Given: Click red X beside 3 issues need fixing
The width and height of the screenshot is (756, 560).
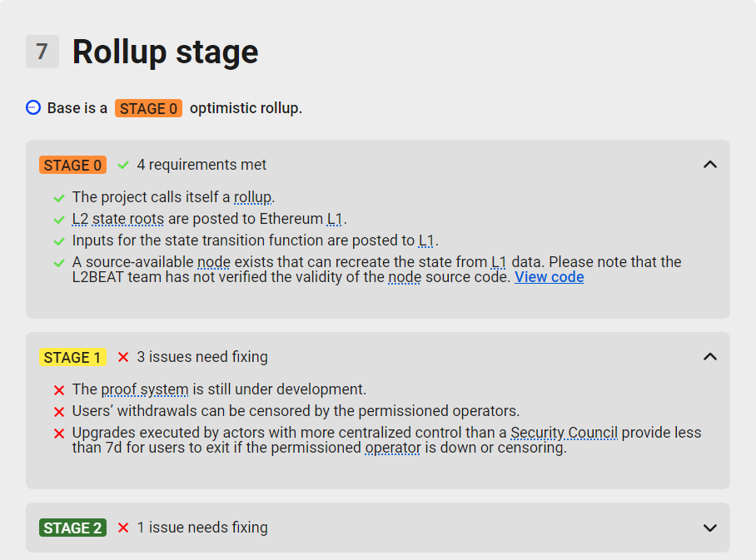Looking at the screenshot, I should (x=123, y=357).
